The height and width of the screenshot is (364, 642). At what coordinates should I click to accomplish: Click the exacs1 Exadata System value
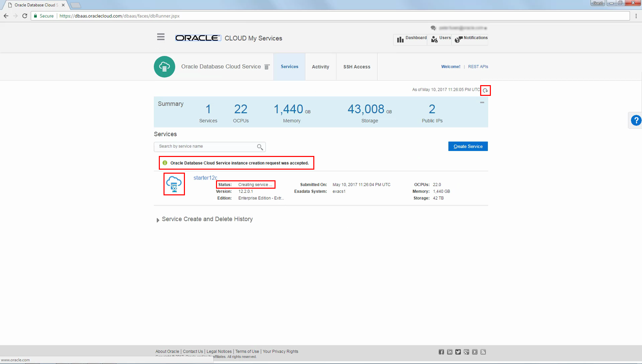click(x=339, y=191)
